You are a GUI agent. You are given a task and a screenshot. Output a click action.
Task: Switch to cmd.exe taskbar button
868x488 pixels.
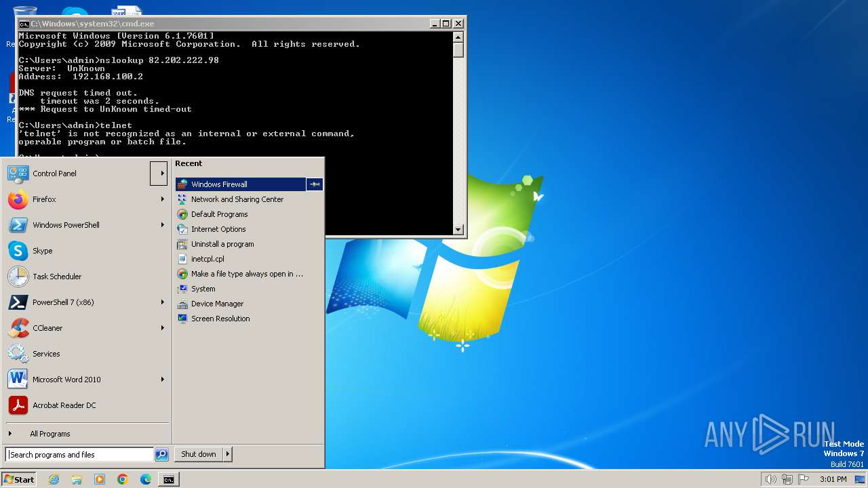tap(169, 479)
